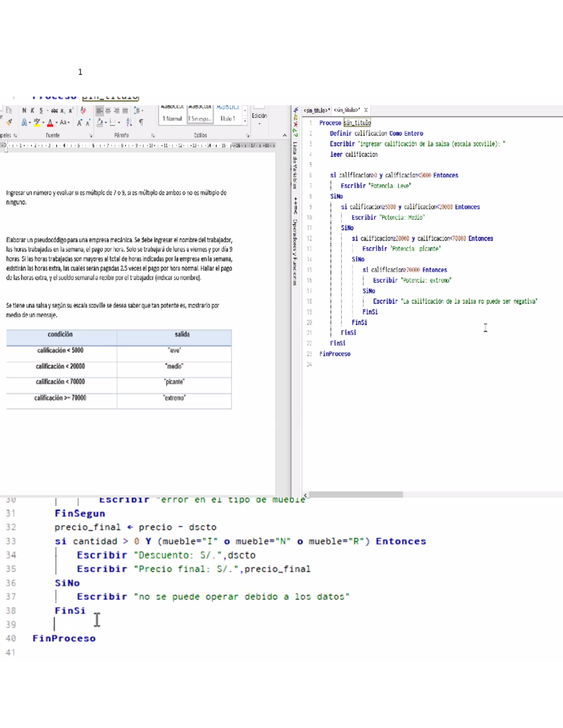Switch to the first sin_titulo tab
563x728 pixels.
click(317, 110)
